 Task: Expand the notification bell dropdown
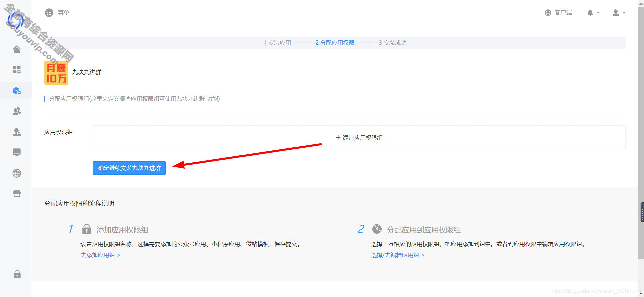coord(593,13)
